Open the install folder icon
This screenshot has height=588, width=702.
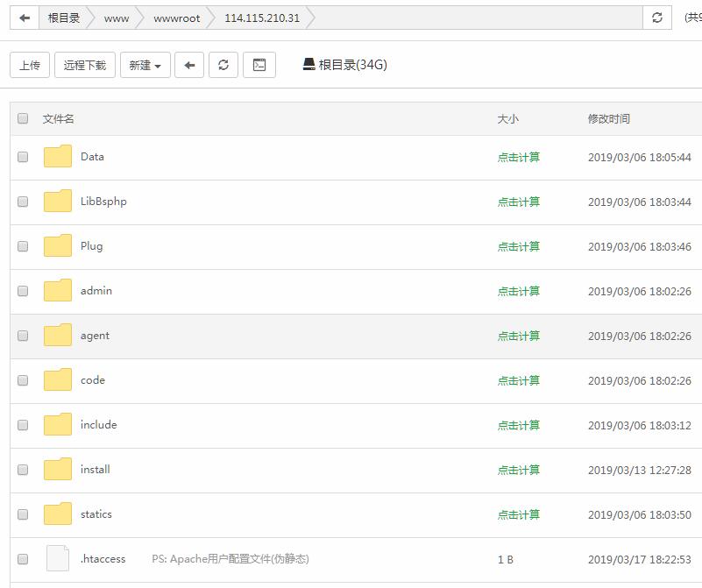58,470
